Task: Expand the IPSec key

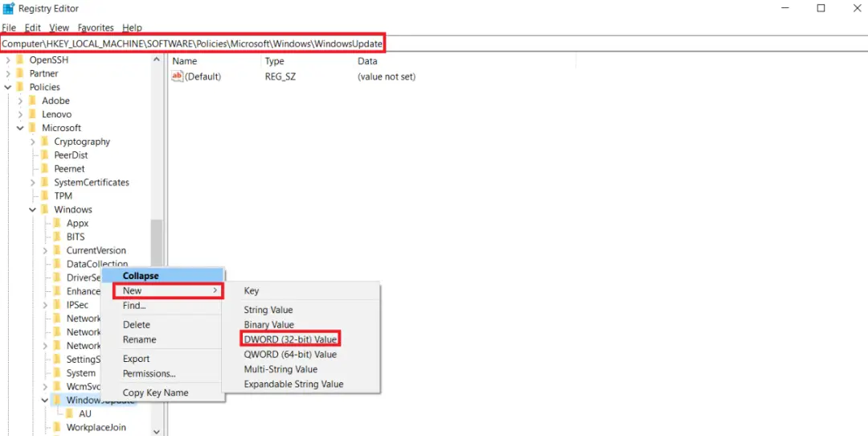Action: 45,305
